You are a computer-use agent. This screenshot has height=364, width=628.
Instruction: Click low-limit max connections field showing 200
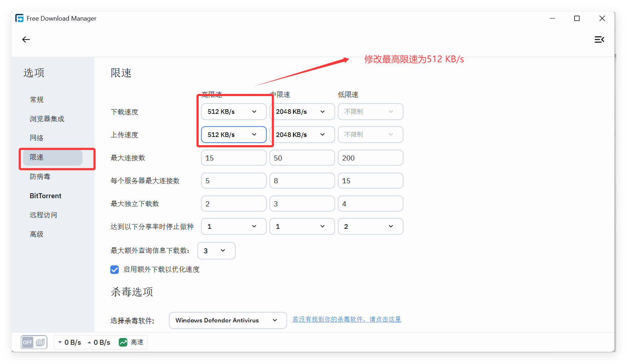[x=370, y=158]
